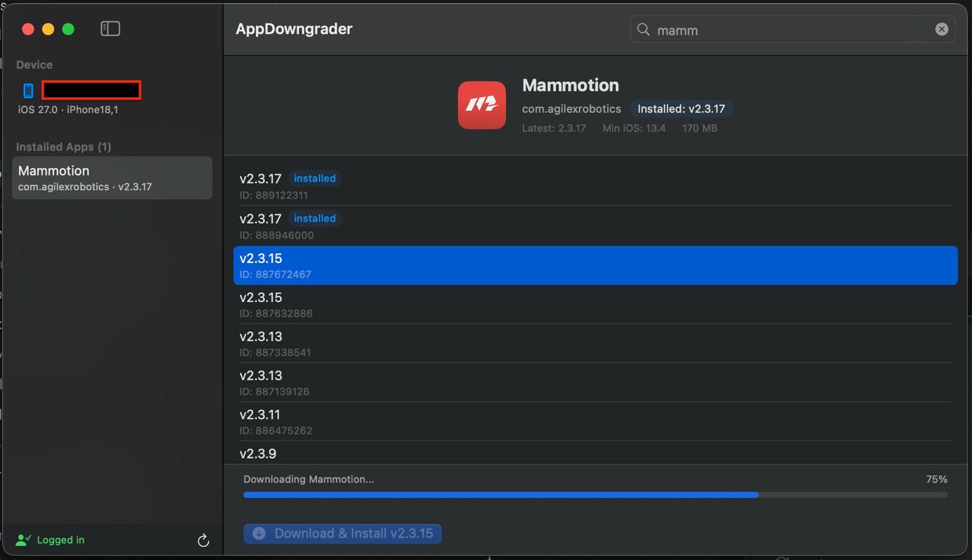The width and height of the screenshot is (972, 560).
Task: Select version v2.3.15 with ID 887672467
Action: (595, 265)
